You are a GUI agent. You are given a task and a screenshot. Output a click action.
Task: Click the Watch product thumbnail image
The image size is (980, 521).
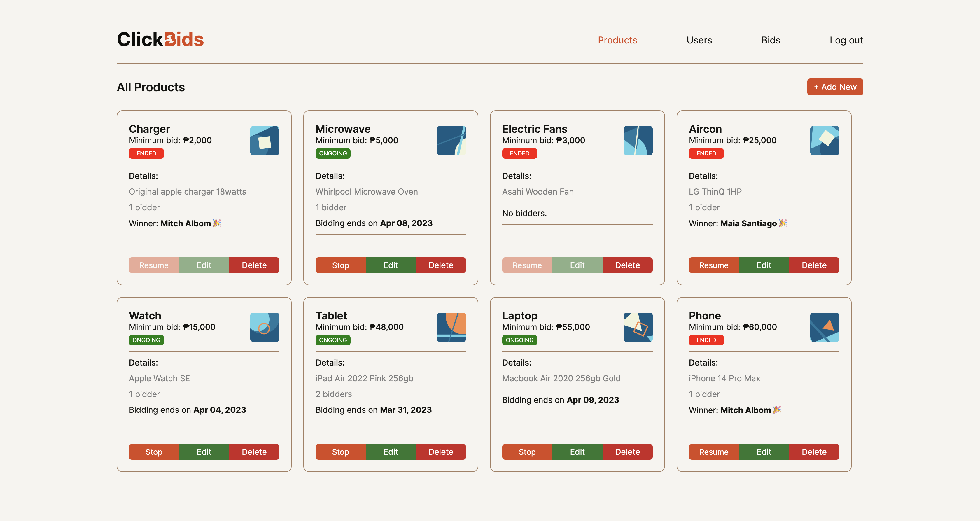265,327
